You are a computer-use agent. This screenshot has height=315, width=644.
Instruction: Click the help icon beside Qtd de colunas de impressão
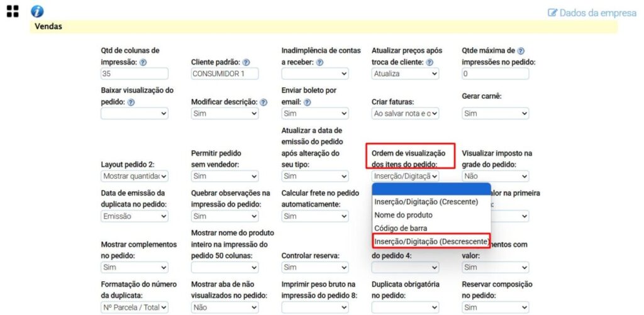tap(143, 63)
